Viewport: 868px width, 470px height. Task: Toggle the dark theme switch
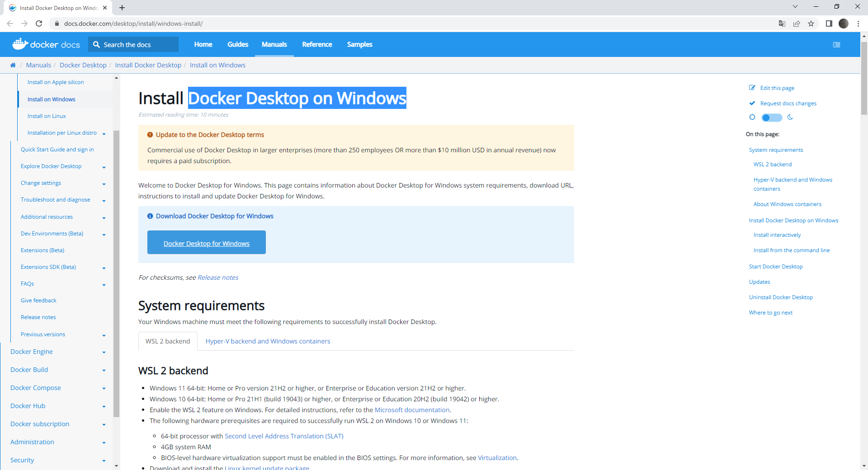tap(772, 117)
